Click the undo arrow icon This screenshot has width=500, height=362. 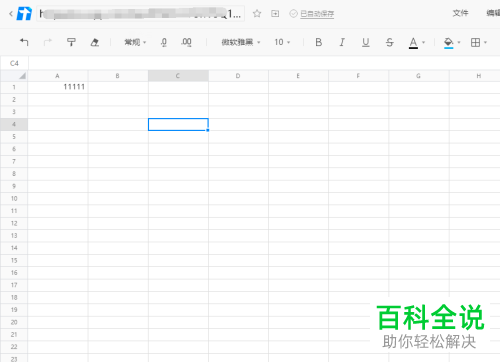[24, 42]
